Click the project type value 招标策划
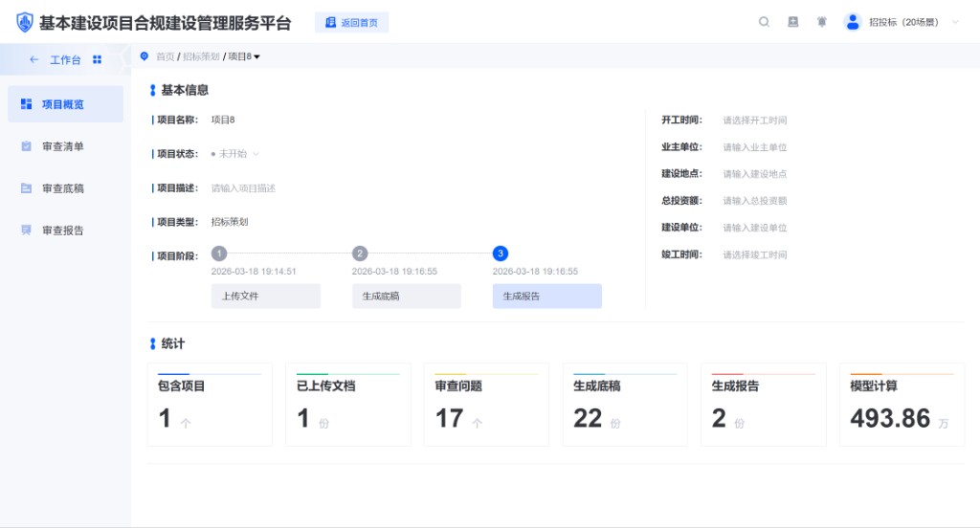Viewport: 980px width, 528px height. click(x=230, y=222)
